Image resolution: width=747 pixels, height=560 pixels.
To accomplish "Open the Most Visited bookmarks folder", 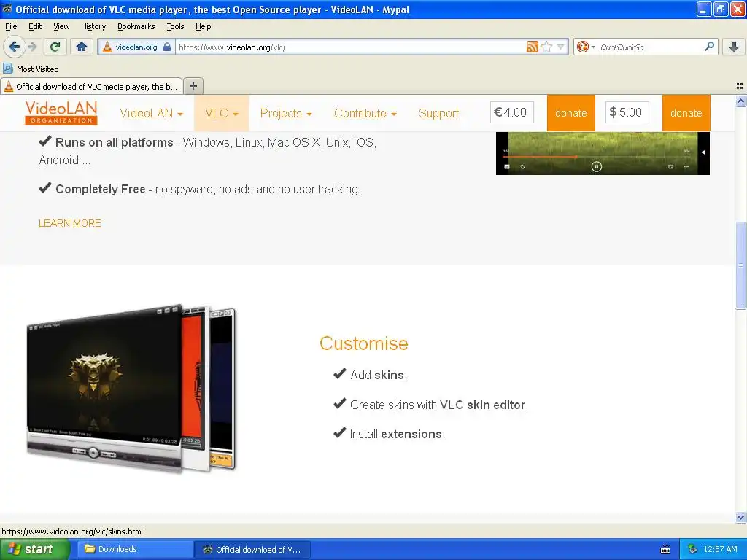I will (x=31, y=69).
